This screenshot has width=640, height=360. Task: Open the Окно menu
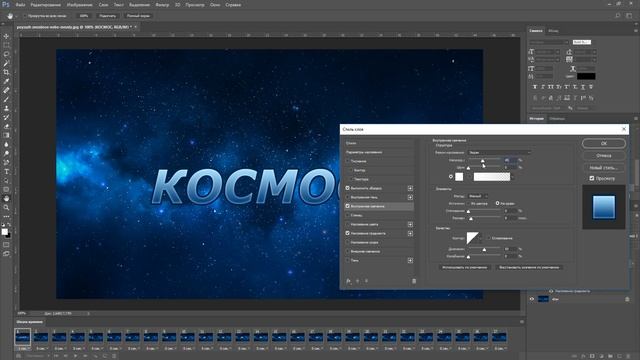(x=215, y=5)
